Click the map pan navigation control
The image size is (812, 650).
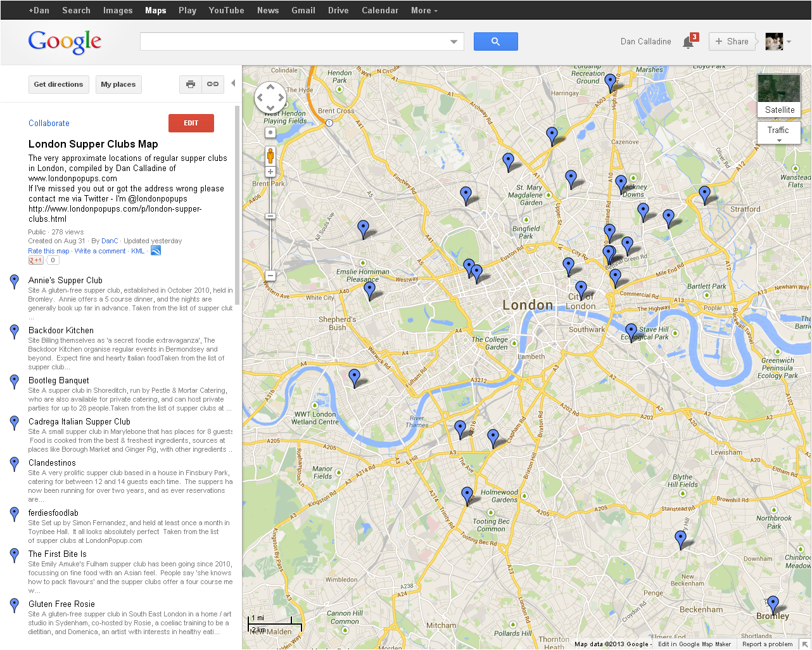point(270,98)
